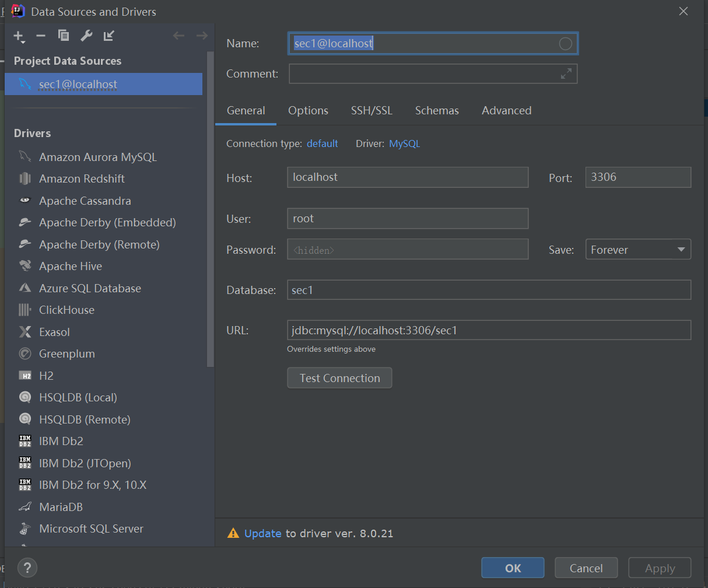This screenshot has width=708, height=588.
Task: Click into the Port field
Action: point(638,177)
